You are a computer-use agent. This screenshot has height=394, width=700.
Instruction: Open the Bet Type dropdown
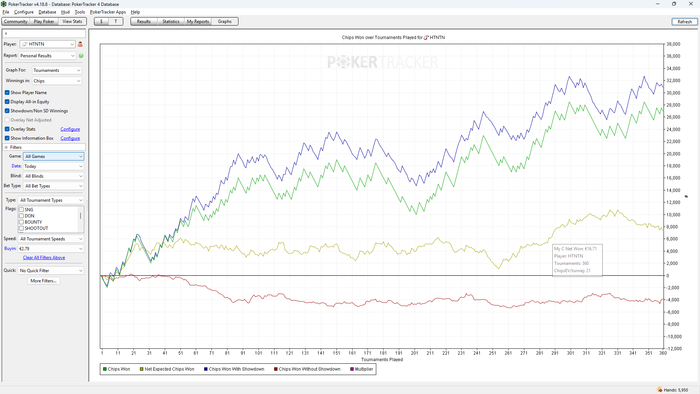coord(54,186)
